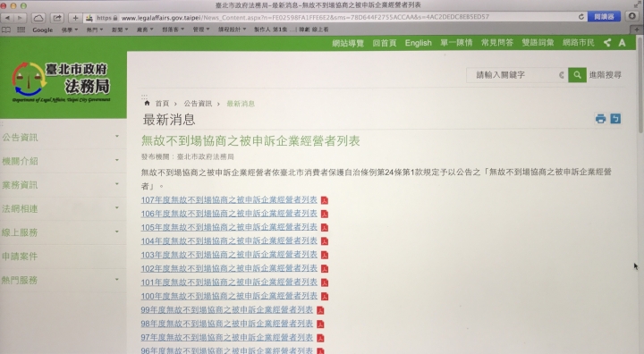This screenshot has width=644, height=354.
Task: Open the 課程設計 bookmarks folder dropdown
Action: tap(232, 29)
